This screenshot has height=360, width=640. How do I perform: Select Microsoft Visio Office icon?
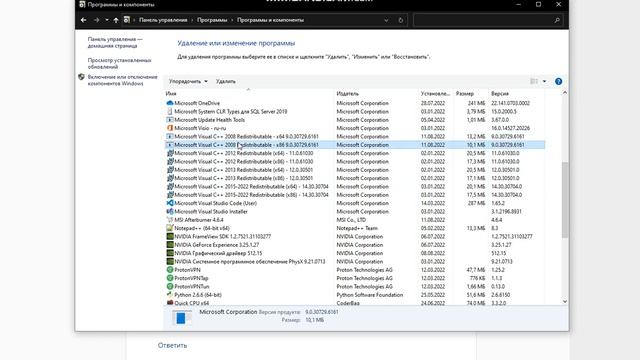coord(170,128)
